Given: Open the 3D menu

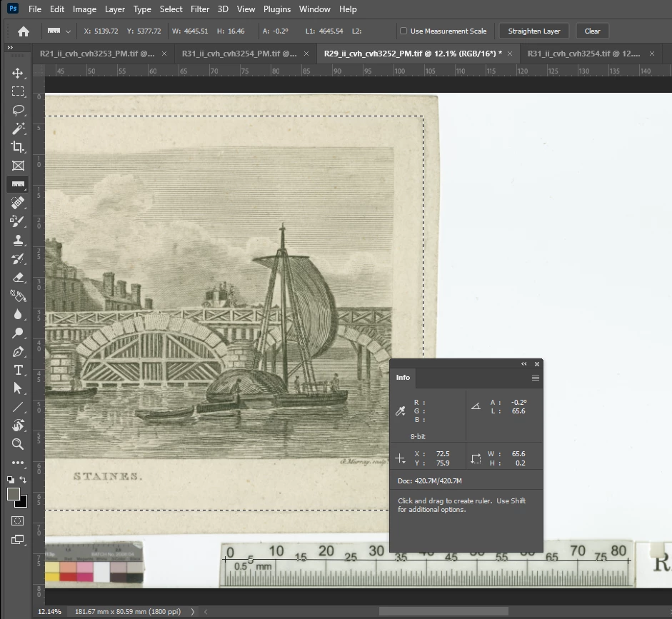Looking at the screenshot, I should point(223,9).
